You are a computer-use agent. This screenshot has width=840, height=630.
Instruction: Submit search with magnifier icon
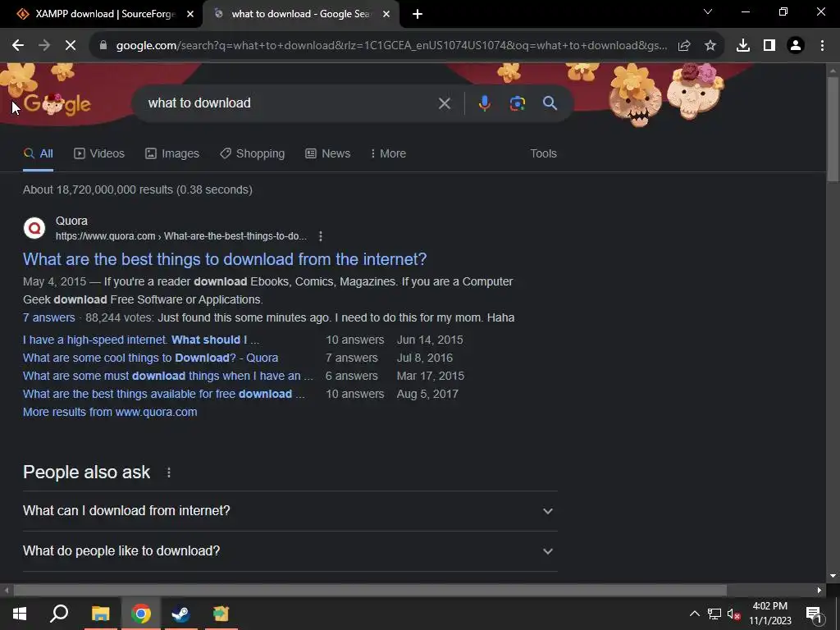[550, 103]
